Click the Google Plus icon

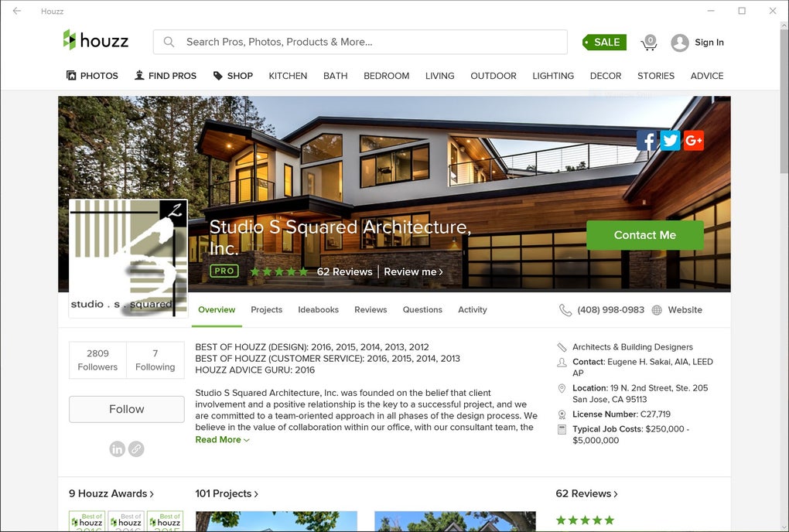click(693, 140)
